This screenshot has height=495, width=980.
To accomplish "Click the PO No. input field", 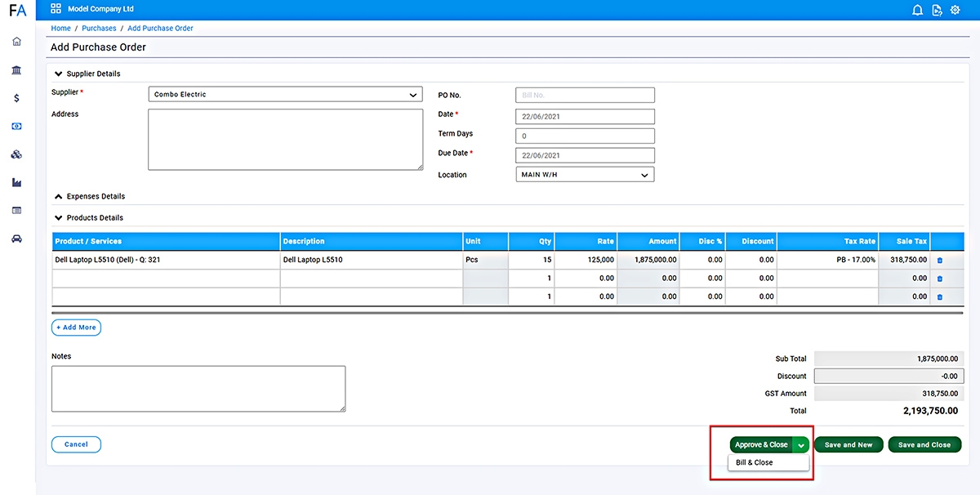I will (x=585, y=96).
